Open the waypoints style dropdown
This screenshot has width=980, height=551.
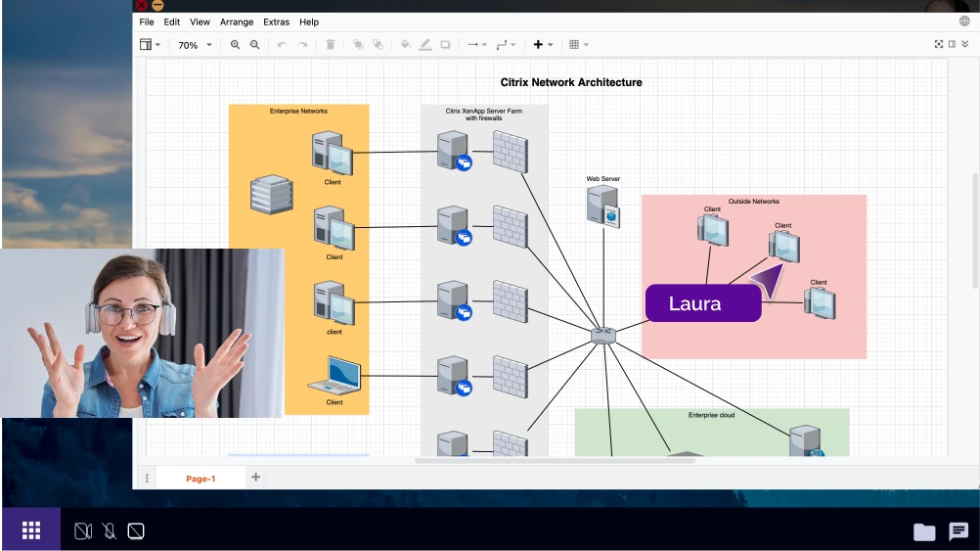coord(506,44)
